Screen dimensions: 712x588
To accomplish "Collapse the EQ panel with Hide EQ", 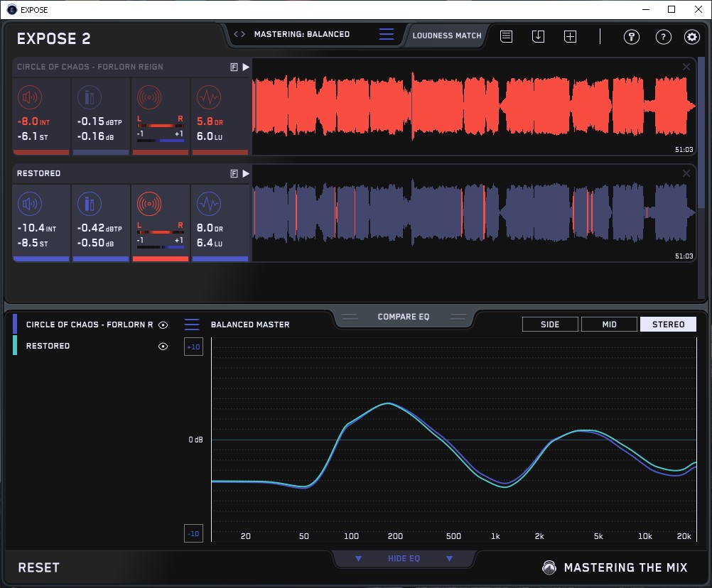I will pyautogui.click(x=404, y=558).
